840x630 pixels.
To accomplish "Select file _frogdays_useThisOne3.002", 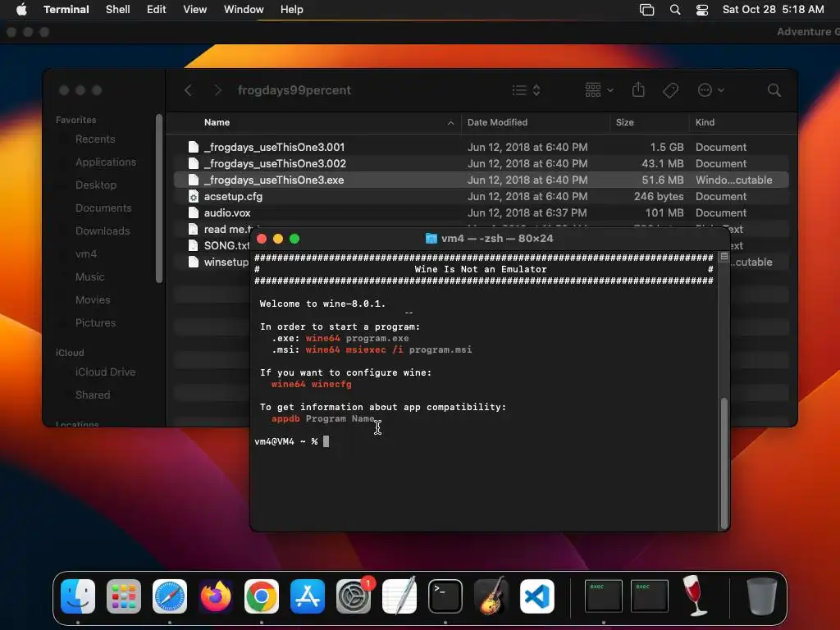I will [x=481, y=163].
